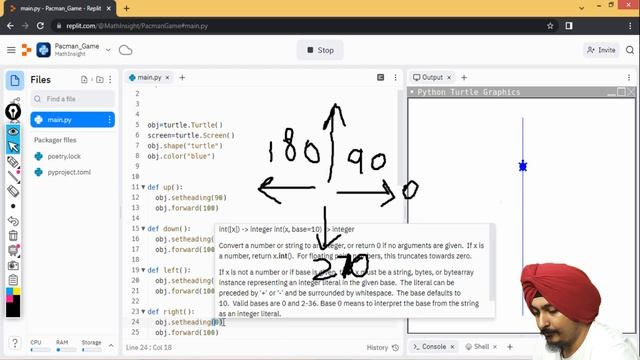
Task: Open the Files sidebar icon
Action: pyautogui.click(x=15, y=80)
